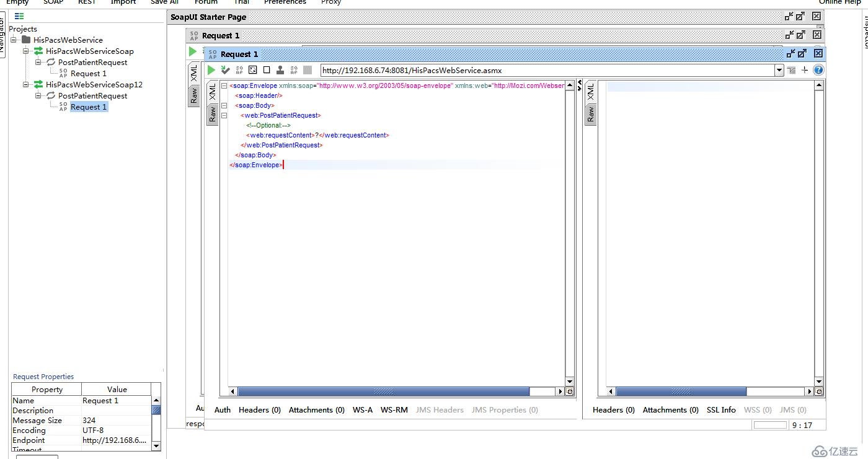Click magnifier icon under request editor scrollbar
This screenshot has width=868, height=459.
pyautogui.click(x=570, y=391)
